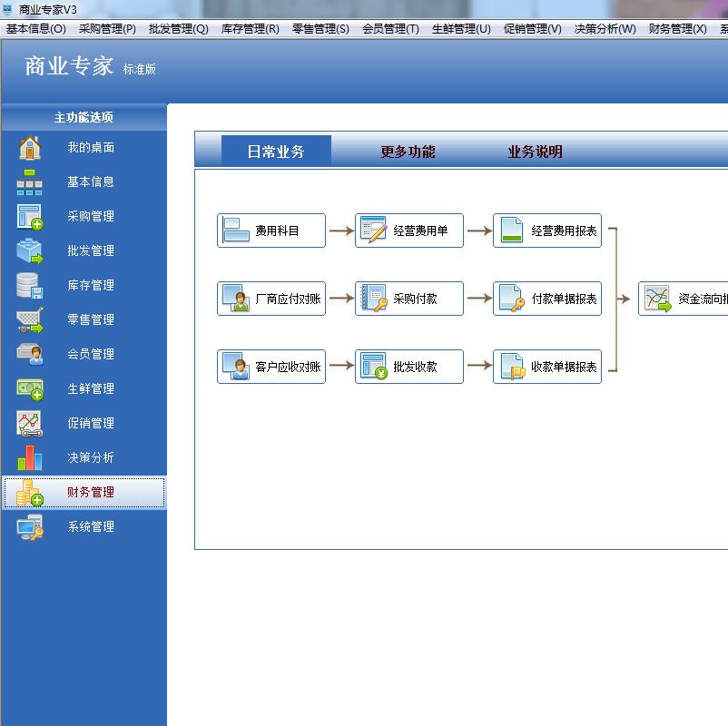The width and height of the screenshot is (728, 726).
Task: Click the 经营费用单 button label
Action: 420,231
